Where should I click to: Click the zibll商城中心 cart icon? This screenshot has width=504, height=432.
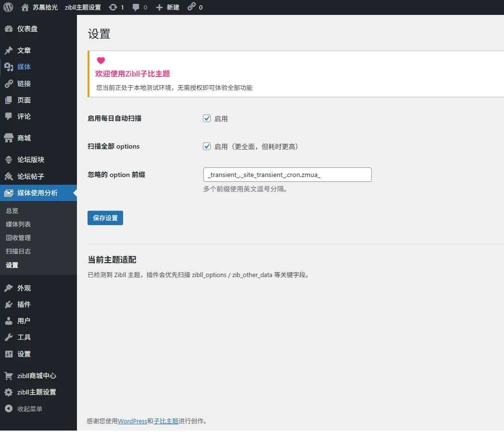(x=9, y=376)
